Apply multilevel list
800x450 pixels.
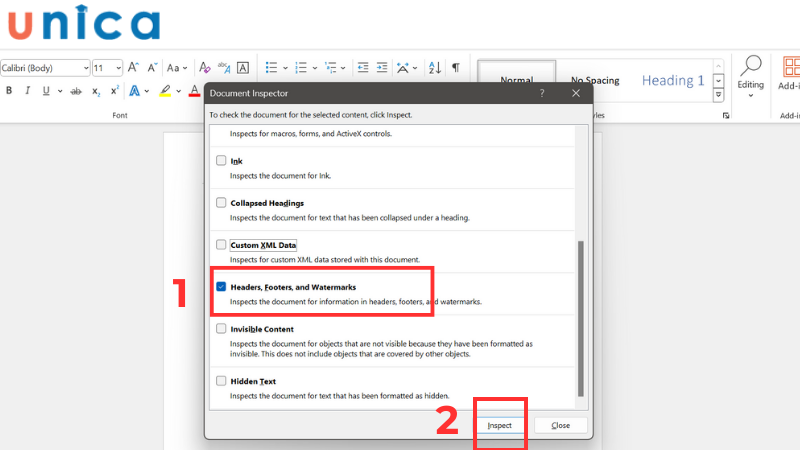pos(331,67)
